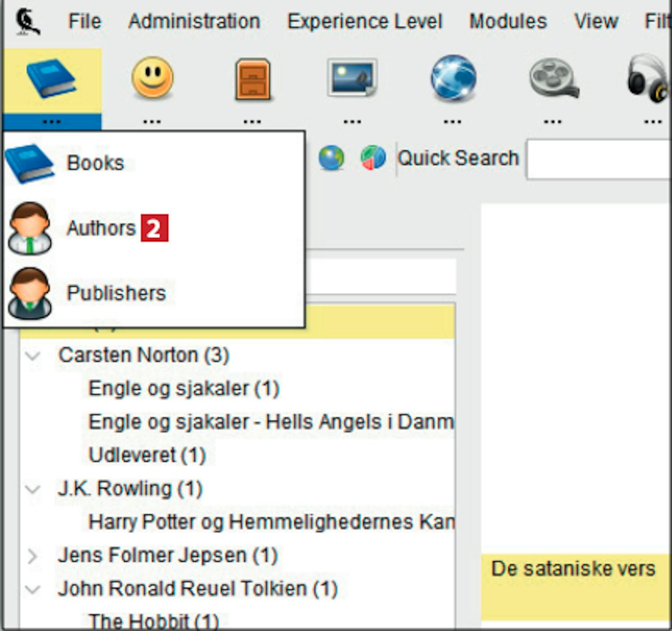
Task: Open dots dropdown under the globe module
Action: tap(452, 121)
